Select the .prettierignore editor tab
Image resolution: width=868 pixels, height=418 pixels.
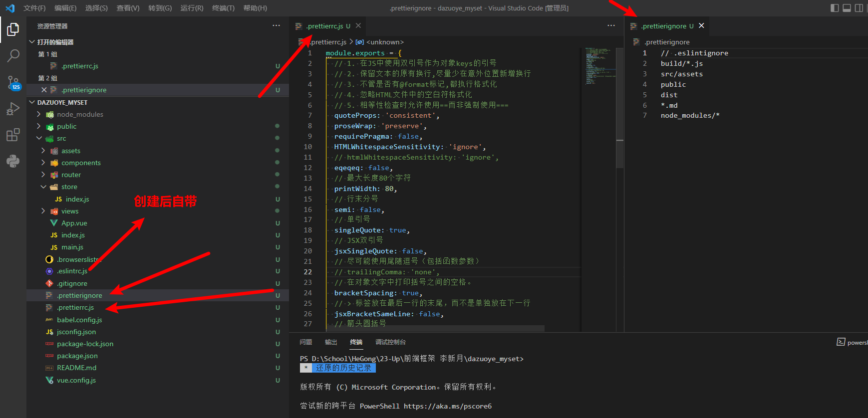coord(668,26)
